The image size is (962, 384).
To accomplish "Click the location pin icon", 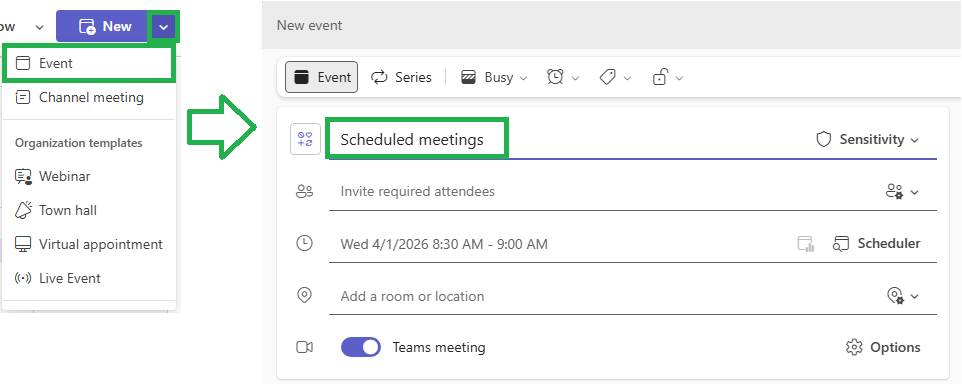I will [304, 296].
